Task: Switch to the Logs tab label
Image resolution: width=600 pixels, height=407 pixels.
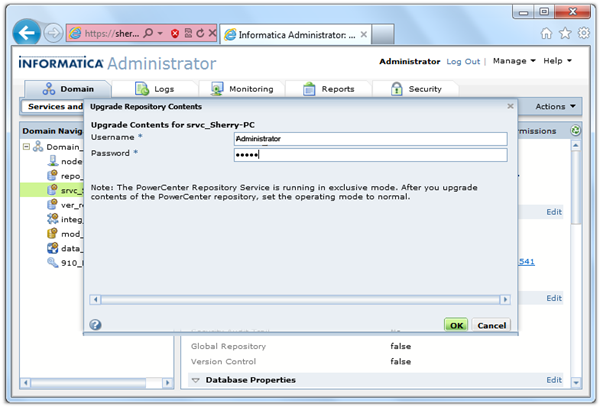Action: pos(164,89)
